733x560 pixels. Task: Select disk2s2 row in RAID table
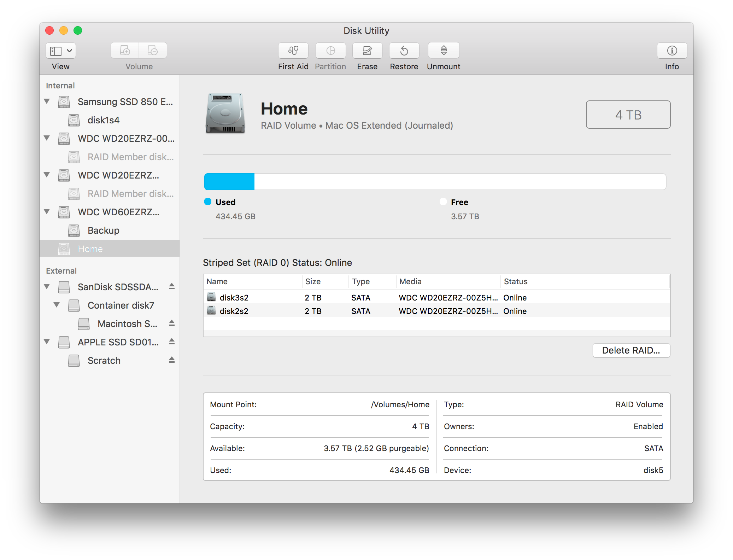(436, 311)
